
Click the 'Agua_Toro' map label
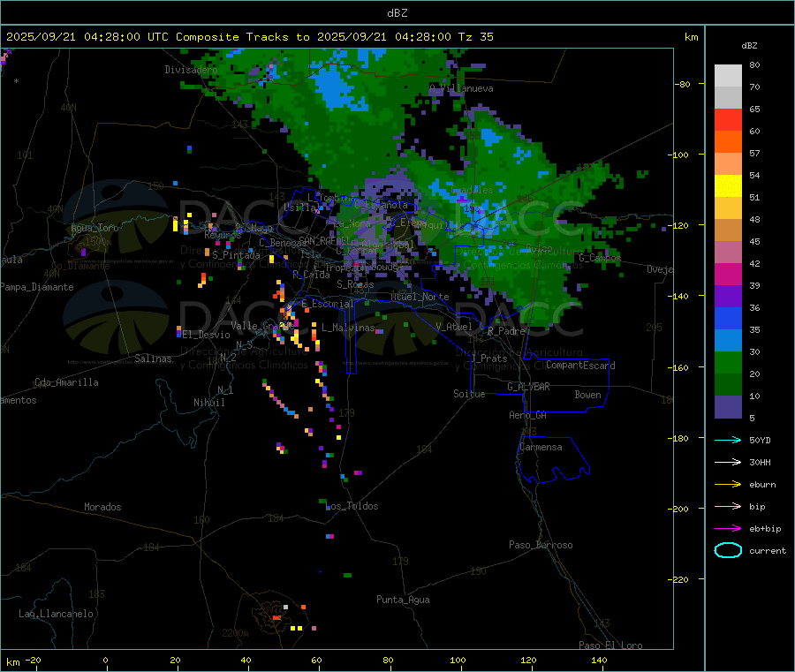95,228
